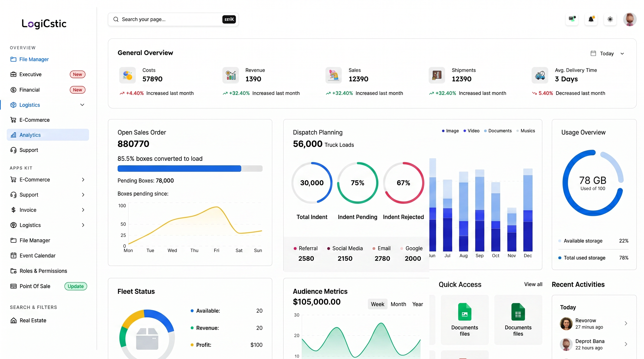Screen dimensions: 644x359
Task: Click View all in Quick Access
Action: point(533,284)
